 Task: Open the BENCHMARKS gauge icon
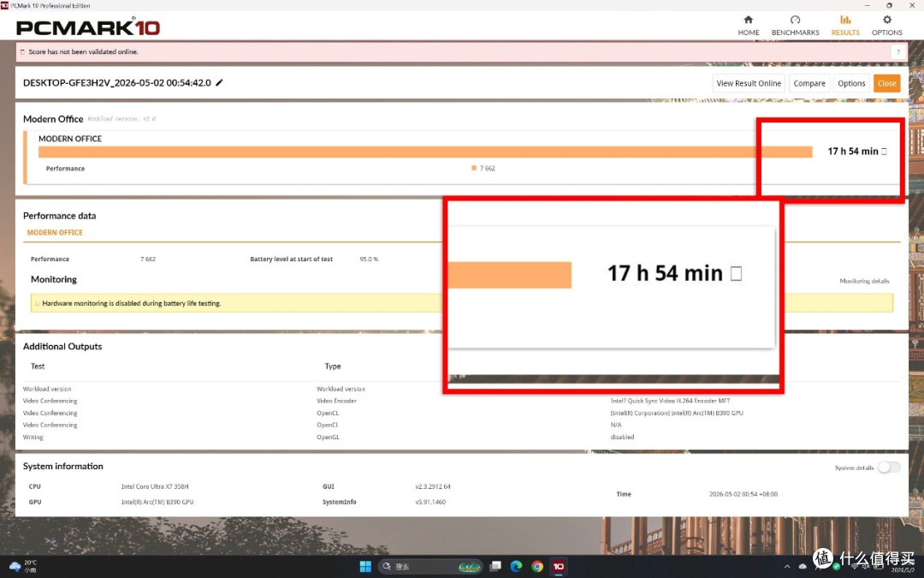pyautogui.click(x=795, y=20)
